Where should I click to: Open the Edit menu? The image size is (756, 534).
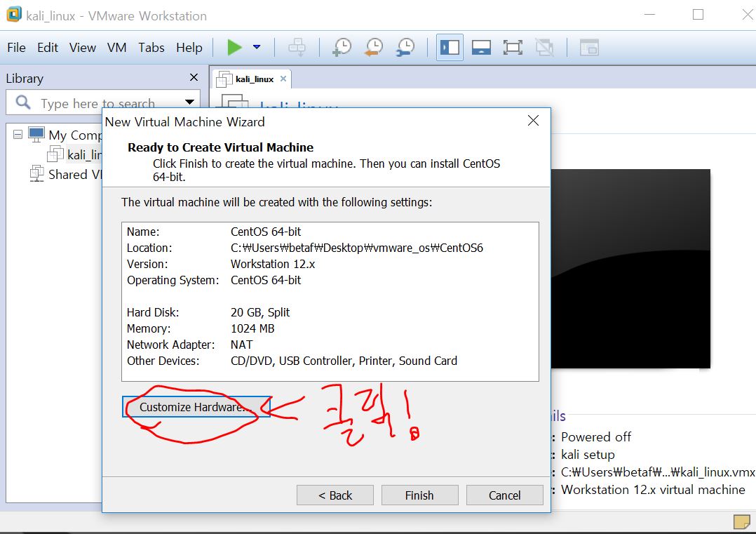[47, 48]
